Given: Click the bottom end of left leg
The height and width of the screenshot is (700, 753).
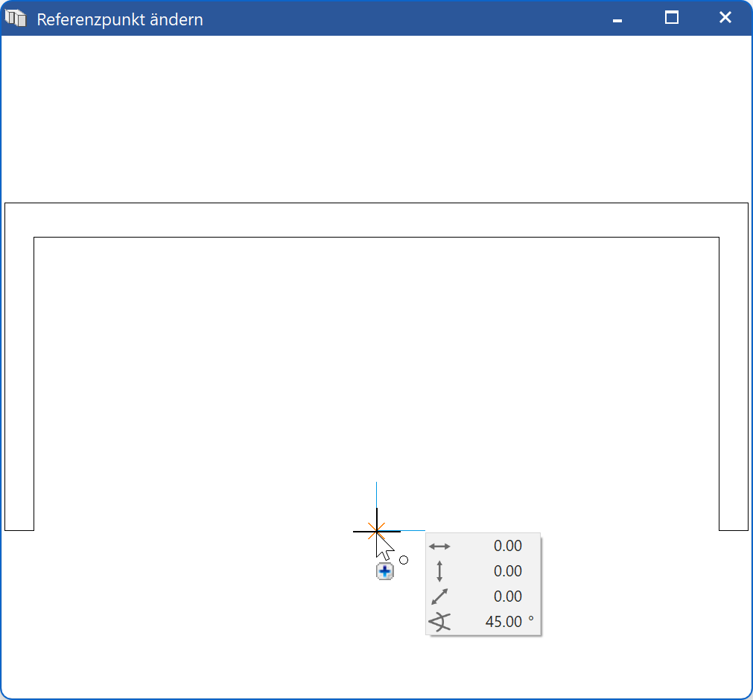Looking at the screenshot, I should [19, 530].
